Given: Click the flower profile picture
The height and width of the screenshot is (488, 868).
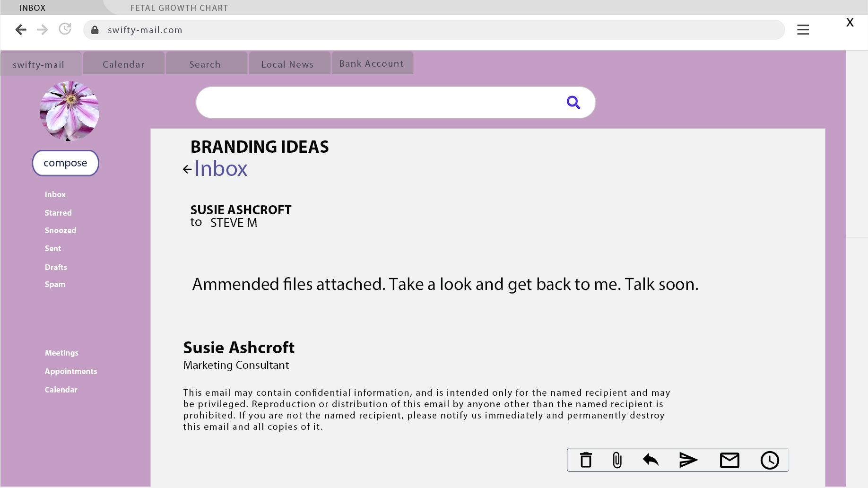Looking at the screenshot, I should point(69,111).
